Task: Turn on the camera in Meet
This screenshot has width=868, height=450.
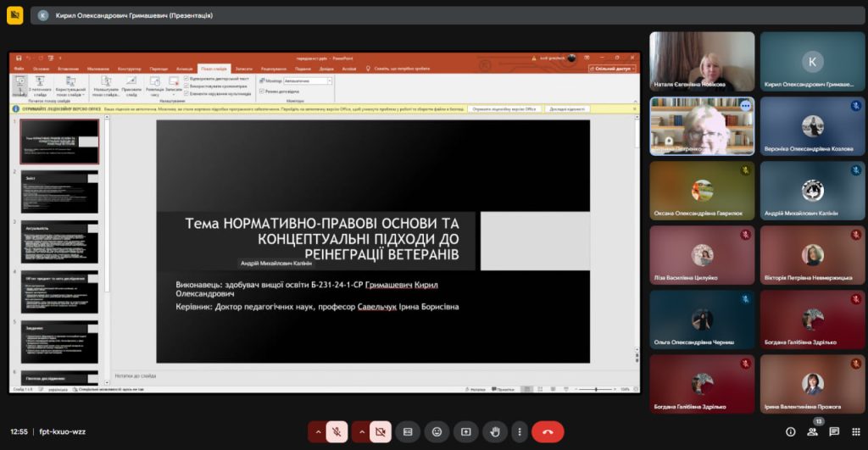Action: pyautogui.click(x=380, y=431)
